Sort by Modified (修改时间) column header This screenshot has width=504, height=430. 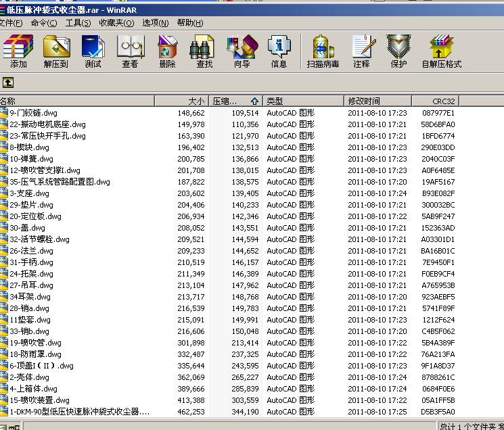pyautogui.click(x=377, y=101)
